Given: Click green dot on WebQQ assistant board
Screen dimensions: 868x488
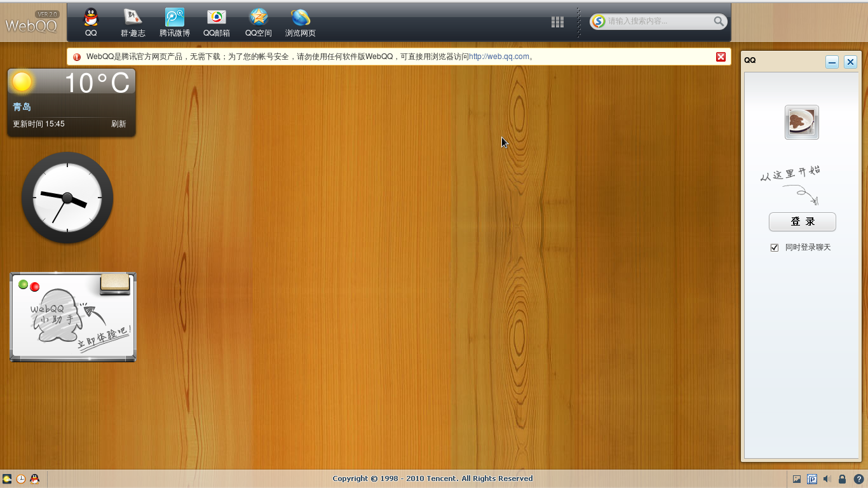Looking at the screenshot, I should point(23,284).
